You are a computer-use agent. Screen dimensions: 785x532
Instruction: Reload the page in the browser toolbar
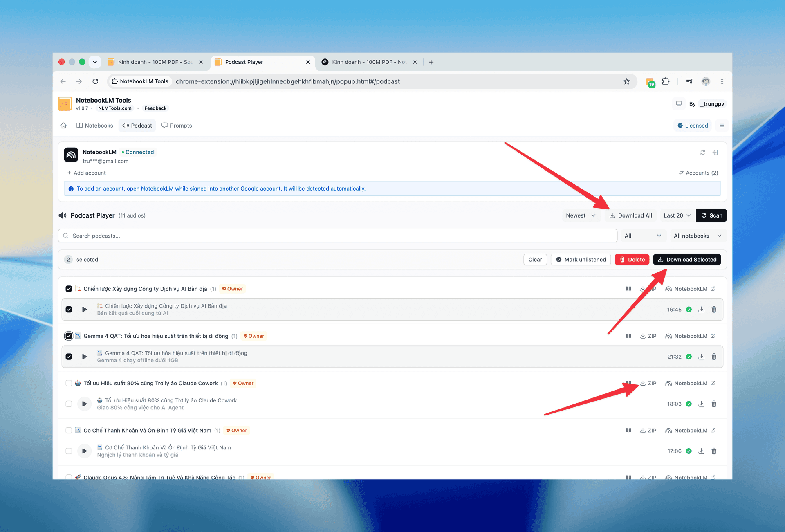[x=95, y=81]
